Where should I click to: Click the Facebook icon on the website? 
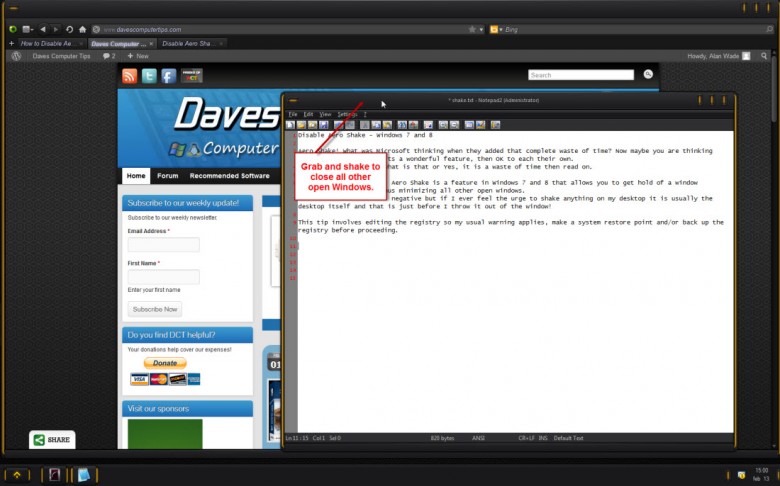[x=169, y=76]
